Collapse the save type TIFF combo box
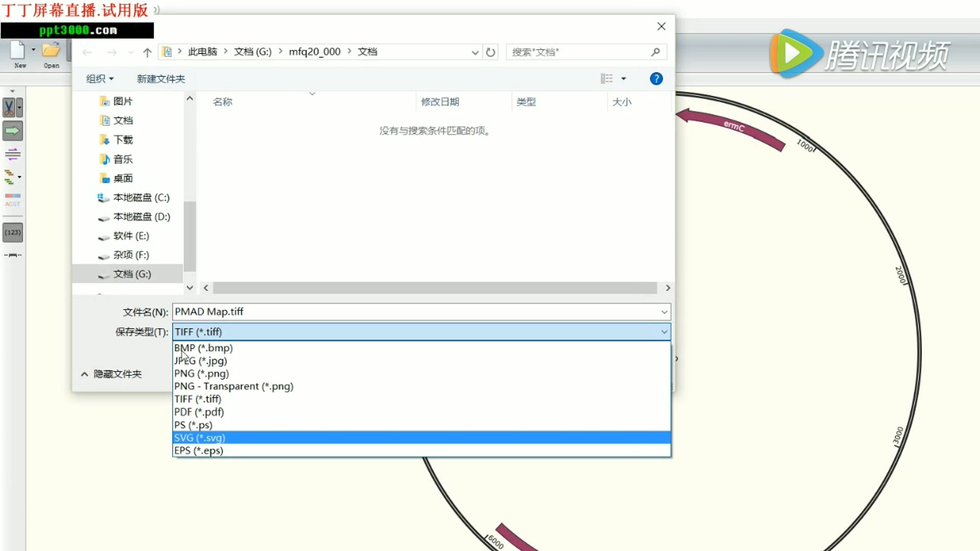Viewport: 980px width, 551px height. [x=422, y=332]
